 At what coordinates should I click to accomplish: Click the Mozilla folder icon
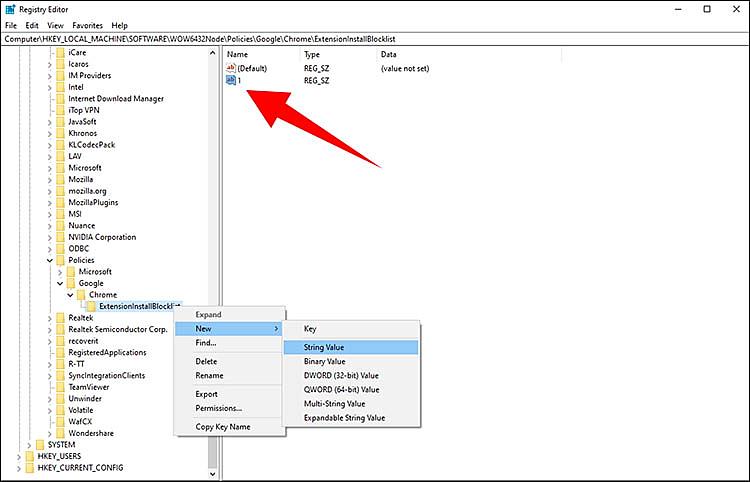(60, 179)
